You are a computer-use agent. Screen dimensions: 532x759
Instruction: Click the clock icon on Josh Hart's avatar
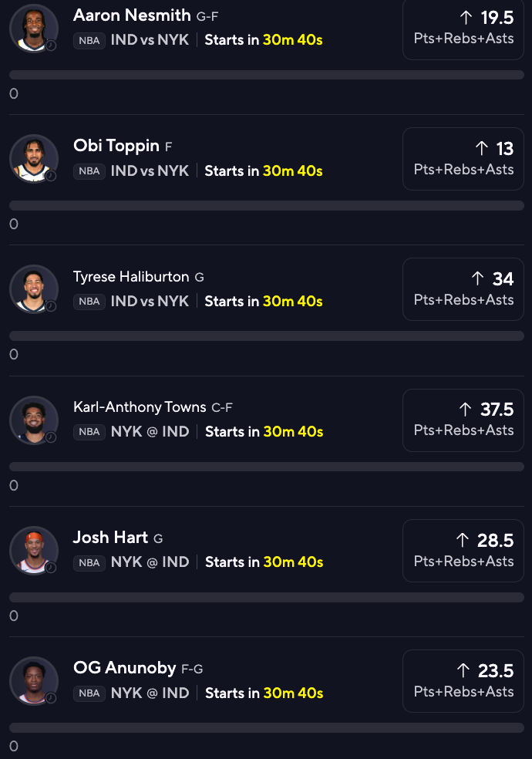pos(51,567)
